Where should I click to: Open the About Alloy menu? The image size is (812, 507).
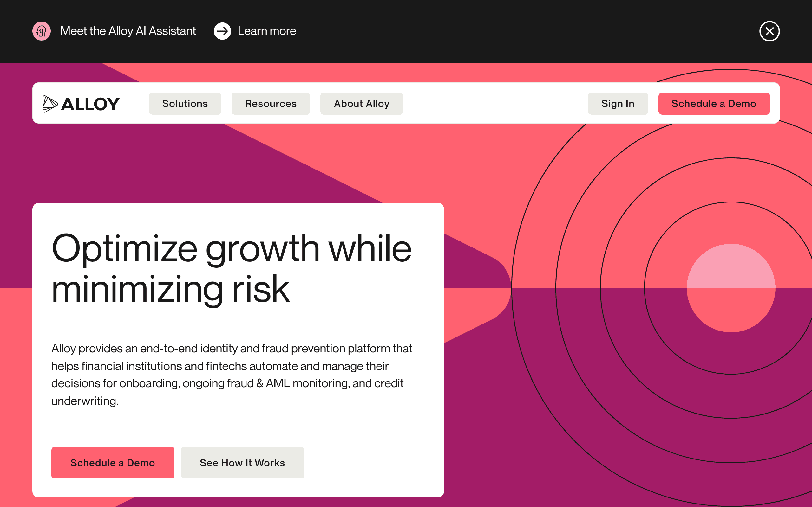362,104
